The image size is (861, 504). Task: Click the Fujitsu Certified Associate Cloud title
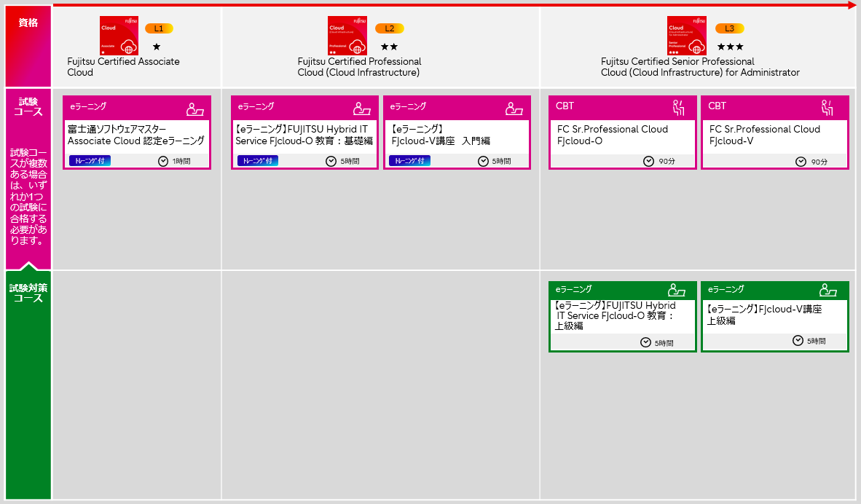pos(123,67)
